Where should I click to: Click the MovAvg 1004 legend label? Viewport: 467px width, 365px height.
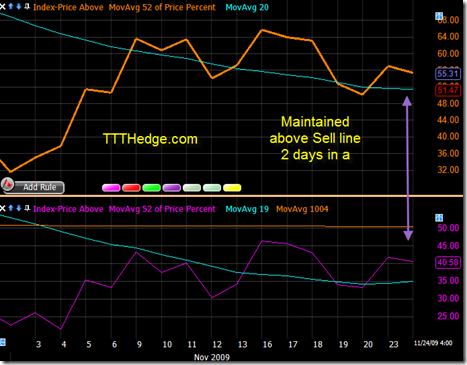(302, 209)
